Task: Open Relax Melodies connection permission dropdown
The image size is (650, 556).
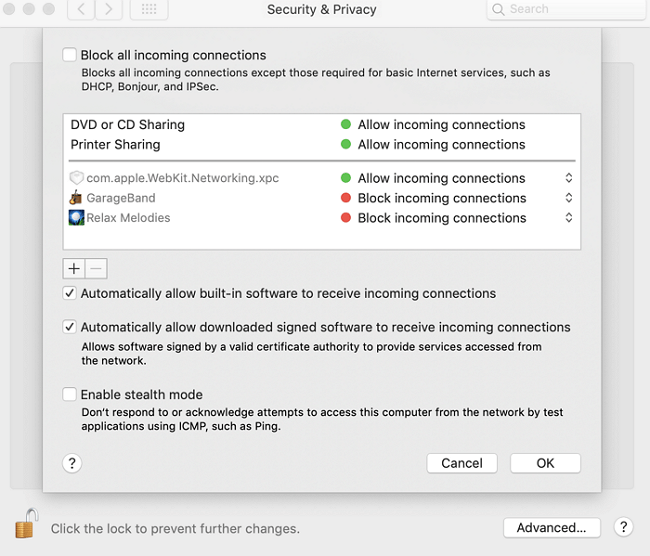Action: point(568,218)
